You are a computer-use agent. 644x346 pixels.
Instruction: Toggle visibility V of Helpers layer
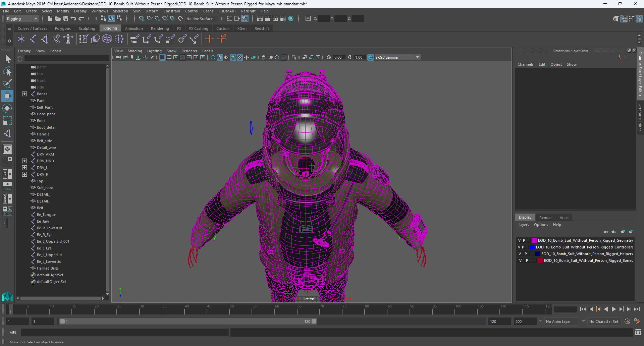point(520,254)
